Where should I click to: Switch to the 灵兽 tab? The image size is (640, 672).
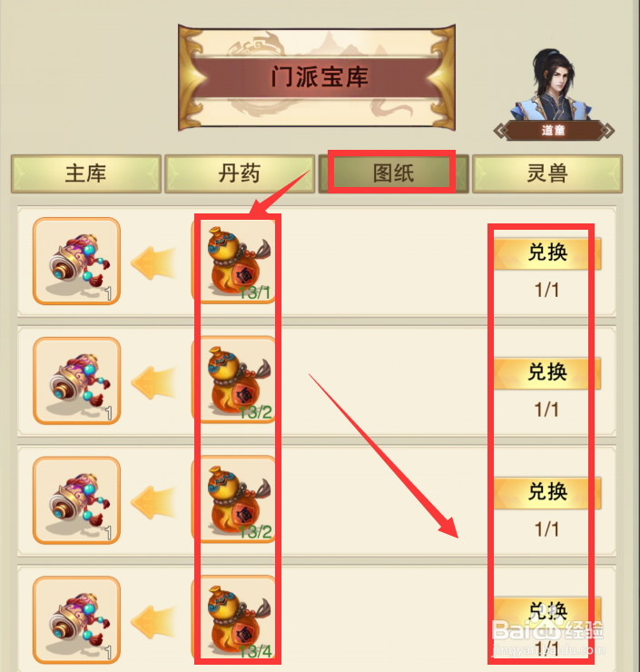coord(547,174)
